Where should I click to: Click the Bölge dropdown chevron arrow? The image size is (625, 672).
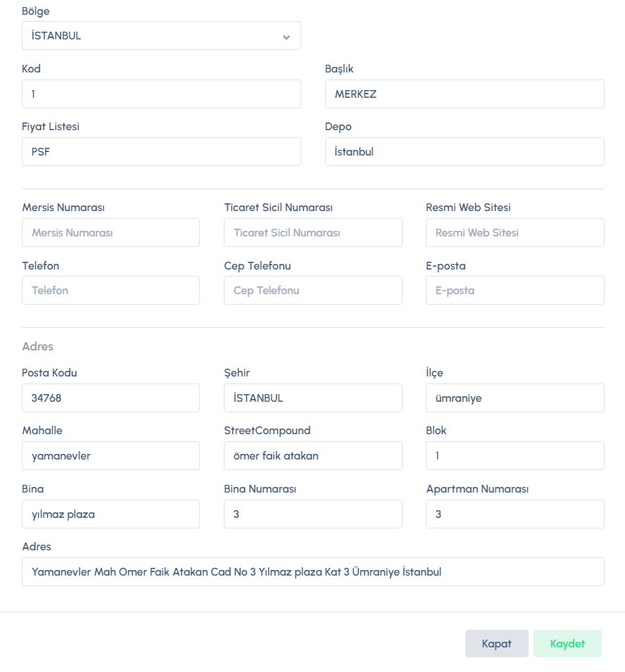tap(286, 37)
